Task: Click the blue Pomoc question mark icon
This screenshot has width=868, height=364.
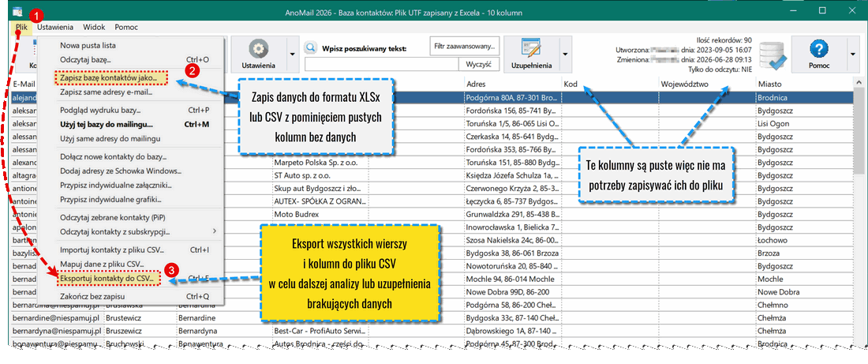Action: click(818, 49)
